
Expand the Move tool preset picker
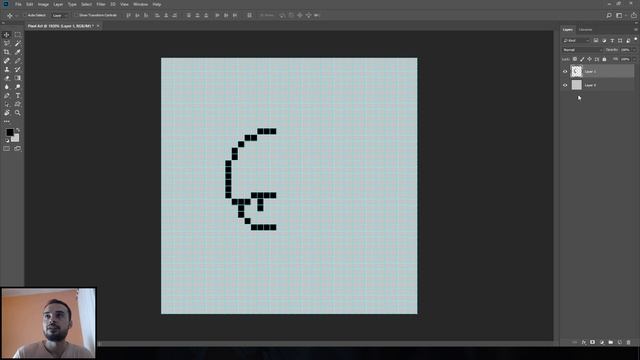[x=17, y=16]
